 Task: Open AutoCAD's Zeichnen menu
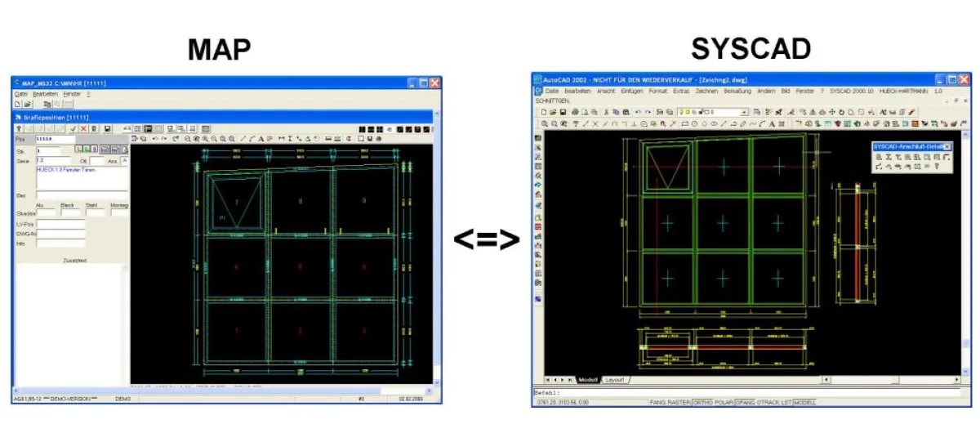[706, 91]
